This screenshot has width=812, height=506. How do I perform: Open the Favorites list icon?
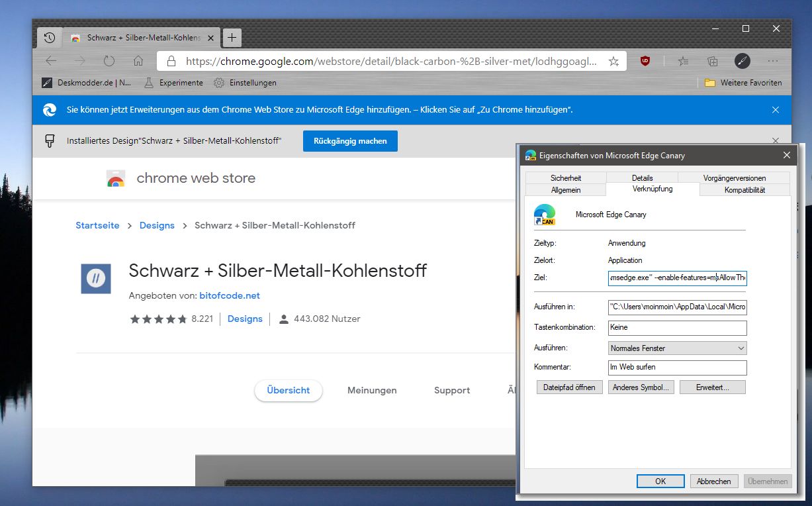coord(684,61)
